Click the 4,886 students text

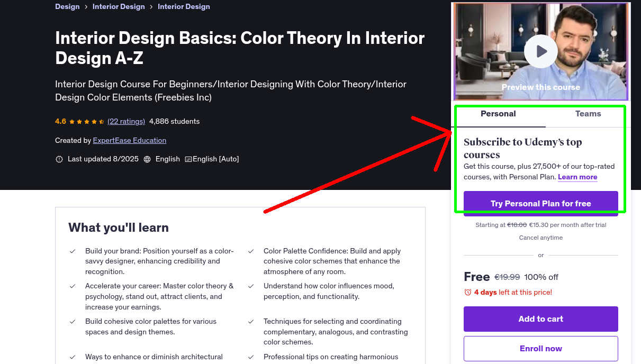pyautogui.click(x=175, y=122)
